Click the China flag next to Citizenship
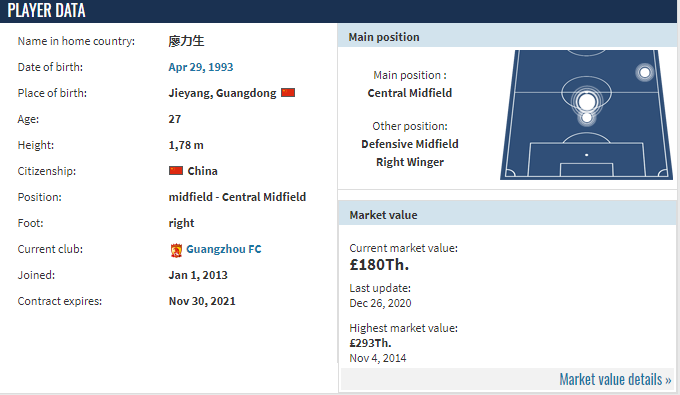Screen dimensions: 680x395 click(176, 170)
